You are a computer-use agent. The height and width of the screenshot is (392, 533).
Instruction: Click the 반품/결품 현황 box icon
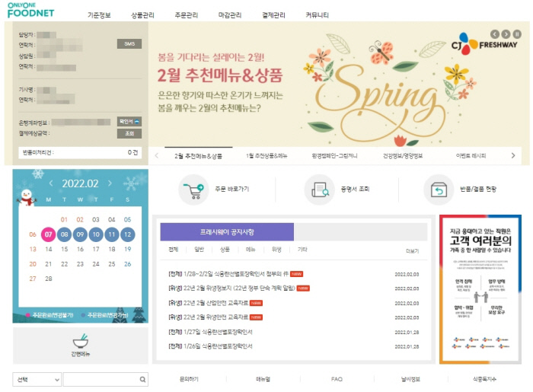439,190
